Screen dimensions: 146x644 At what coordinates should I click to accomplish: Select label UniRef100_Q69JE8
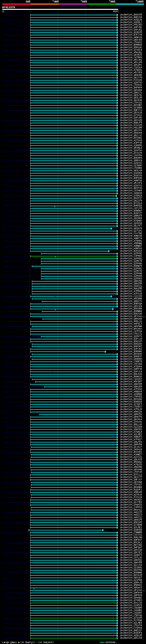(131, 40)
